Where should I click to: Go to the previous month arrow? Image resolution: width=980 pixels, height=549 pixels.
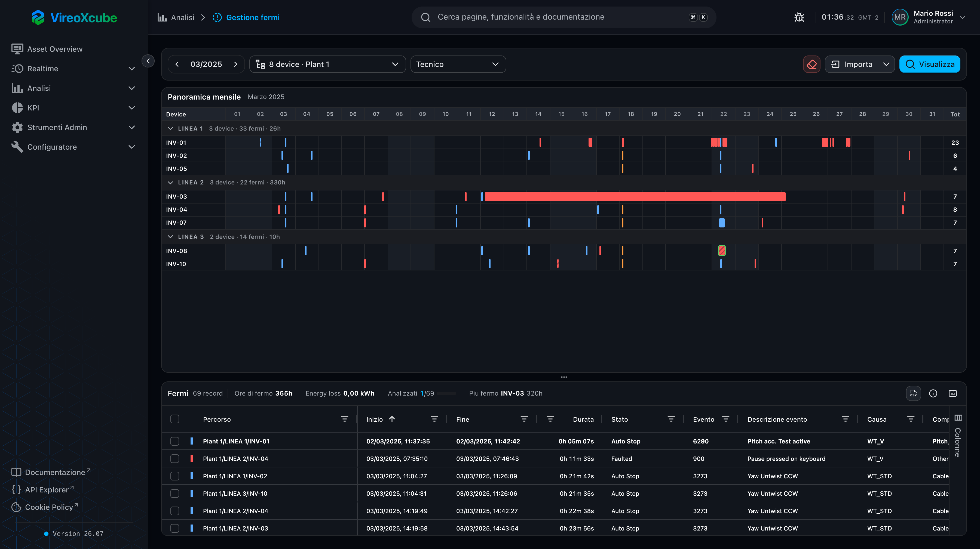pos(177,64)
